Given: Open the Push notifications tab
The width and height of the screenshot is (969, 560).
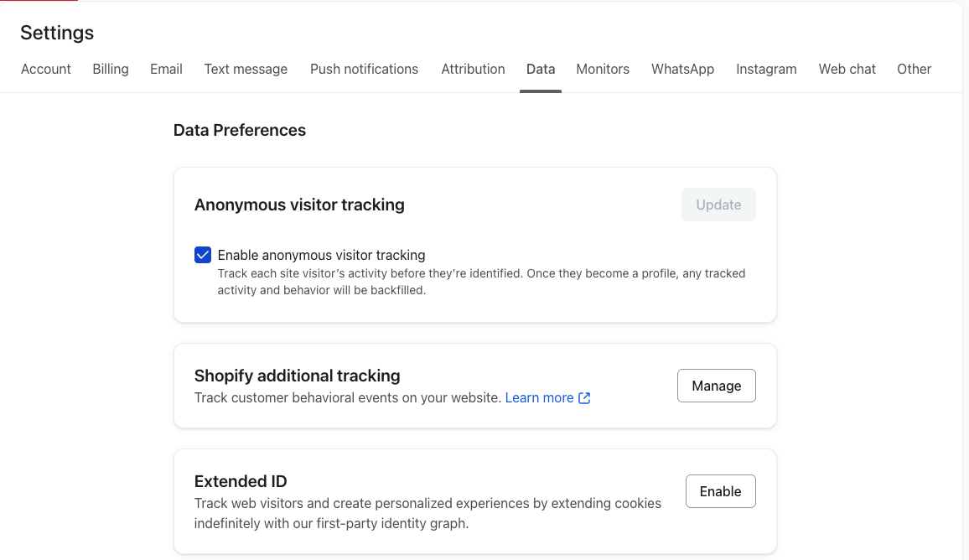Looking at the screenshot, I should click(x=364, y=70).
